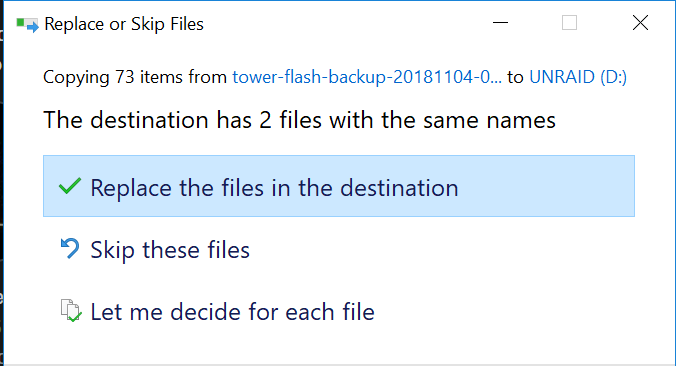
Task: Minimize the Replace or Skip Files dialog
Action: [x=501, y=22]
